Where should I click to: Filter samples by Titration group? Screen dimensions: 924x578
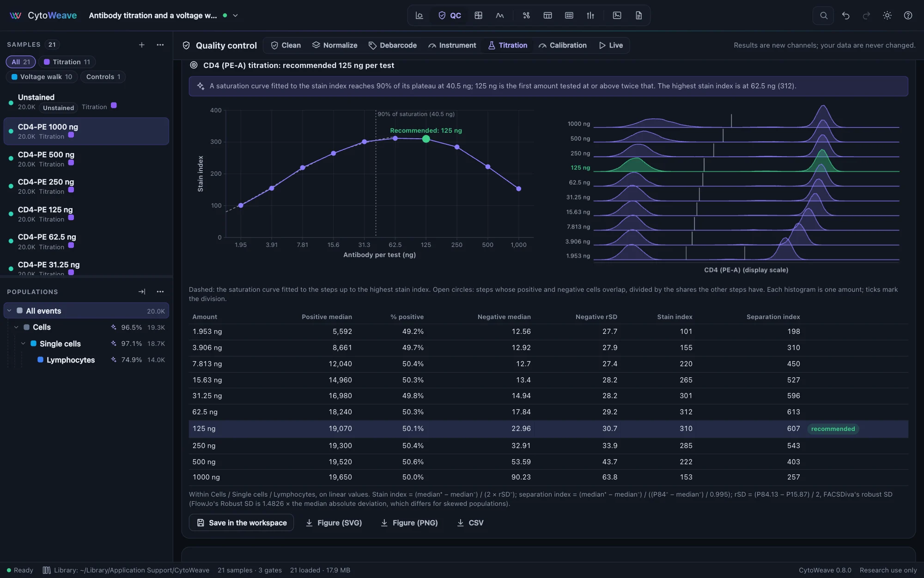point(67,62)
